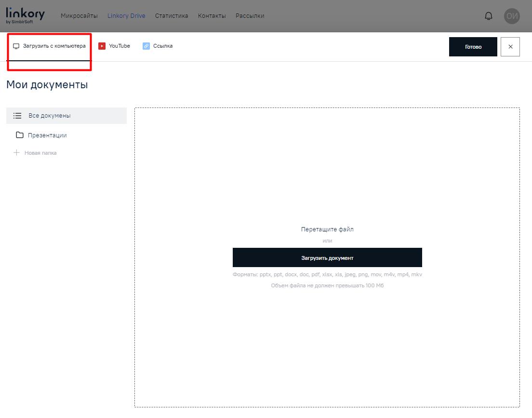Screen dimensions: 532x418
Task: Click the list icon beside Все документы
Action: [17, 116]
